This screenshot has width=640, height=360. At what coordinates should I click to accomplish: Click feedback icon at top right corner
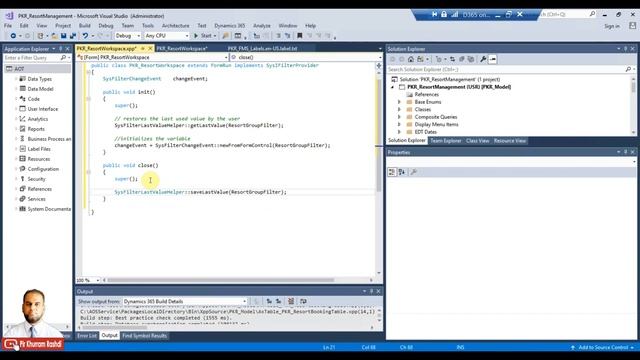(x=632, y=26)
